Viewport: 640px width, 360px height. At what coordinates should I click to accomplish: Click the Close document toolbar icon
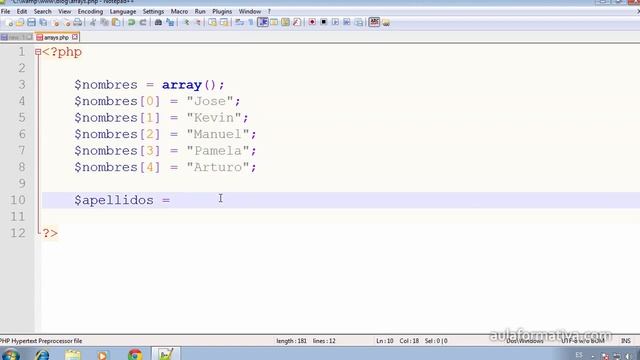click(55, 22)
